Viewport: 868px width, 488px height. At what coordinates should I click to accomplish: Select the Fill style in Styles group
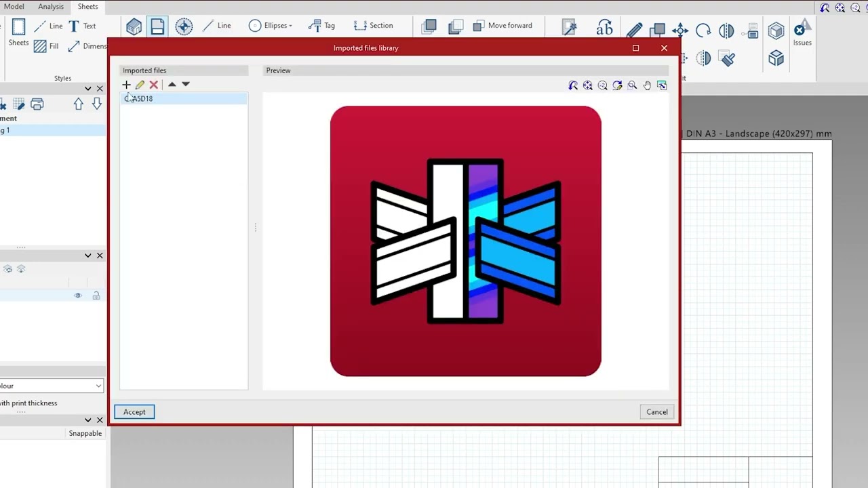[x=46, y=46]
